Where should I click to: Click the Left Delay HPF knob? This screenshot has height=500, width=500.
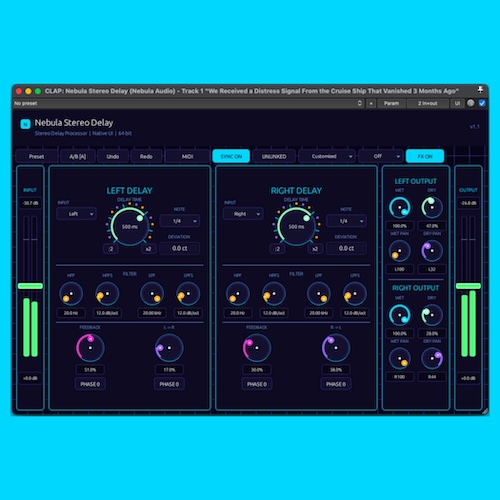click(x=71, y=294)
